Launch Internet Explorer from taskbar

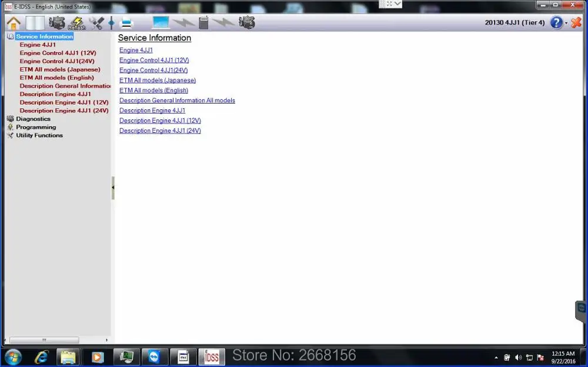click(41, 357)
